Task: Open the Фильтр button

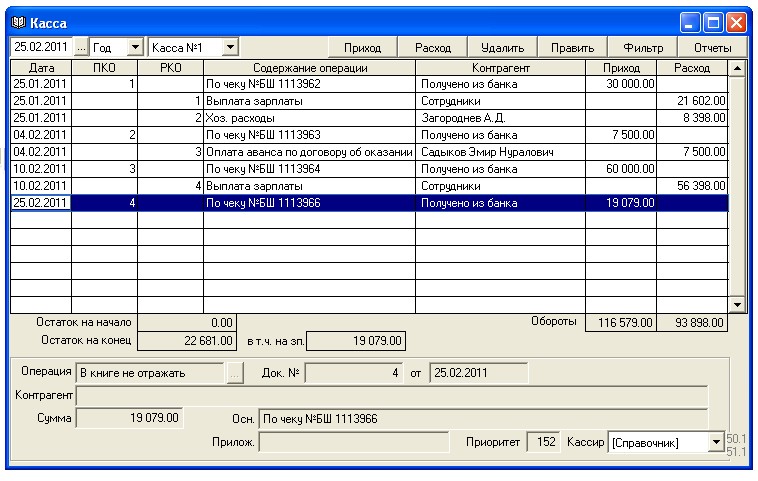Action: tap(643, 47)
